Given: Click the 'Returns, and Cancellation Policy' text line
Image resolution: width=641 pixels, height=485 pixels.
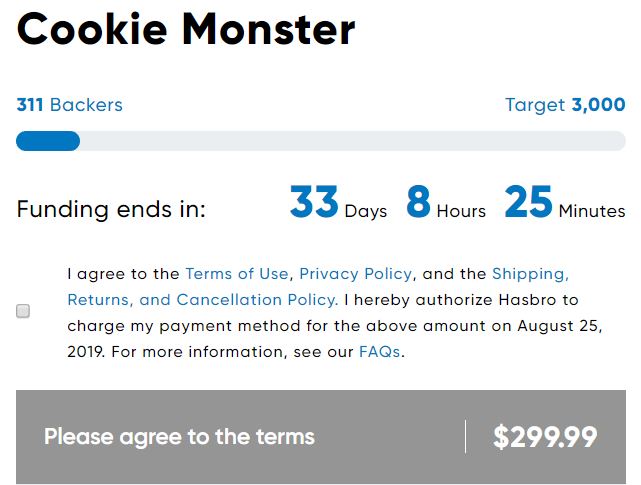Looking at the screenshot, I should click(200, 300).
